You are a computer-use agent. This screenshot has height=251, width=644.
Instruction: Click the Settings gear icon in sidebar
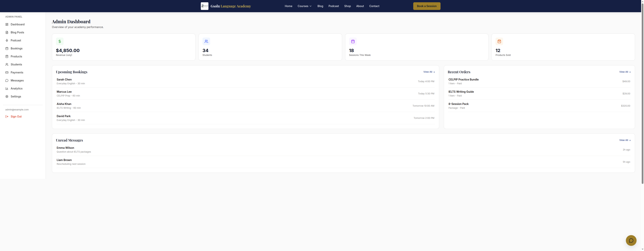(x=7, y=97)
